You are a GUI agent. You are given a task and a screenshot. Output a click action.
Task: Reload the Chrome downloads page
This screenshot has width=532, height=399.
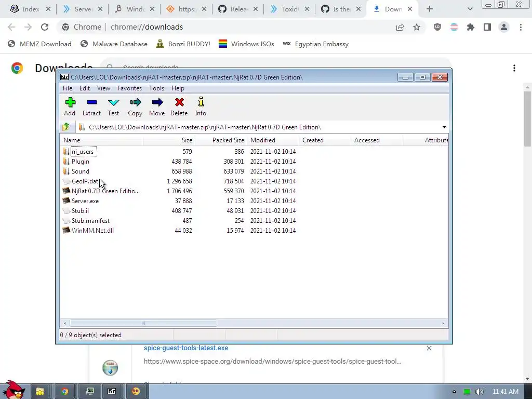click(45, 27)
